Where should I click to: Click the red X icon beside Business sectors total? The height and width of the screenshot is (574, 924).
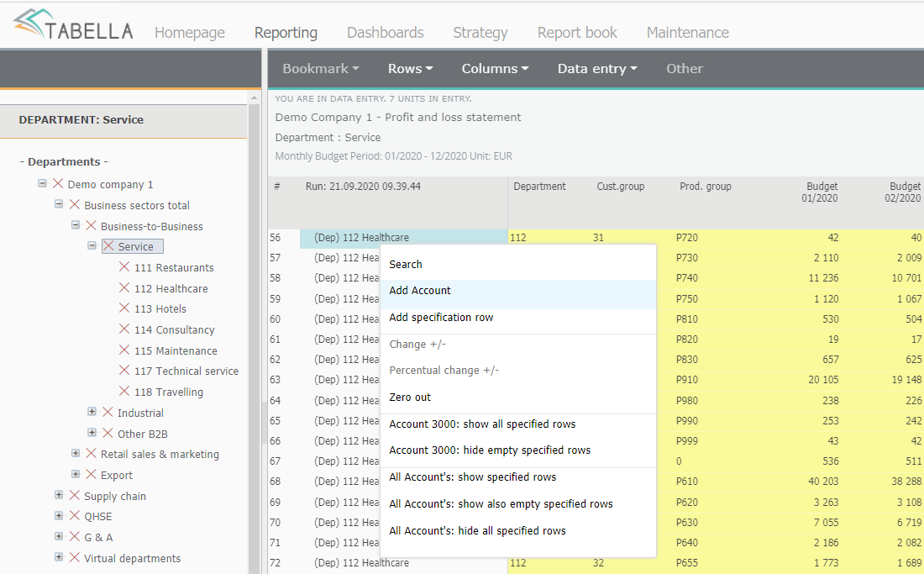coord(74,204)
